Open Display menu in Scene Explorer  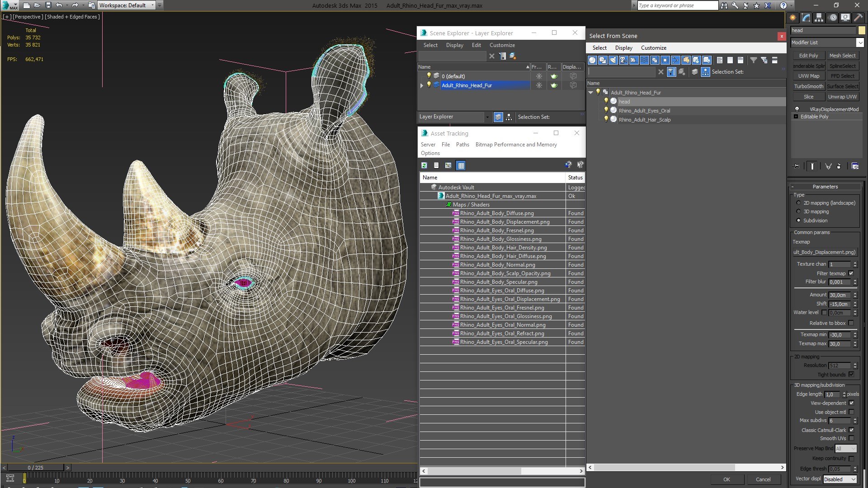point(454,45)
